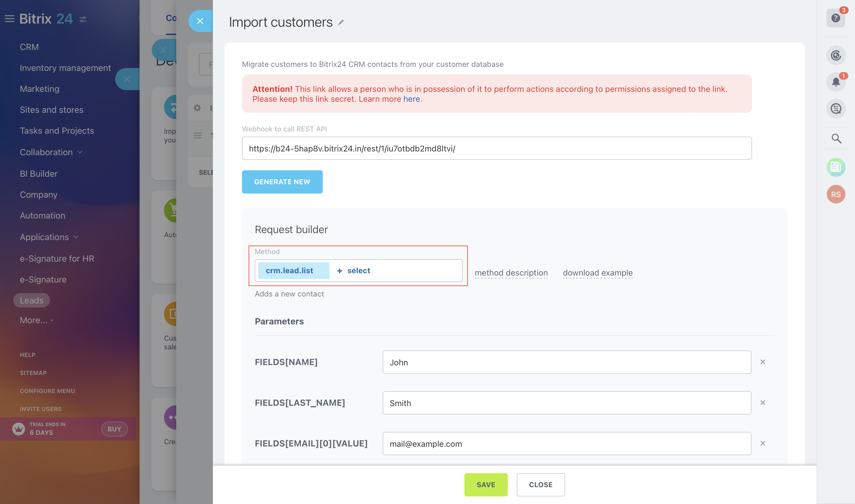Expand the Applications menu
This screenshot has width=855, height=504.
(x=49, y=237)
